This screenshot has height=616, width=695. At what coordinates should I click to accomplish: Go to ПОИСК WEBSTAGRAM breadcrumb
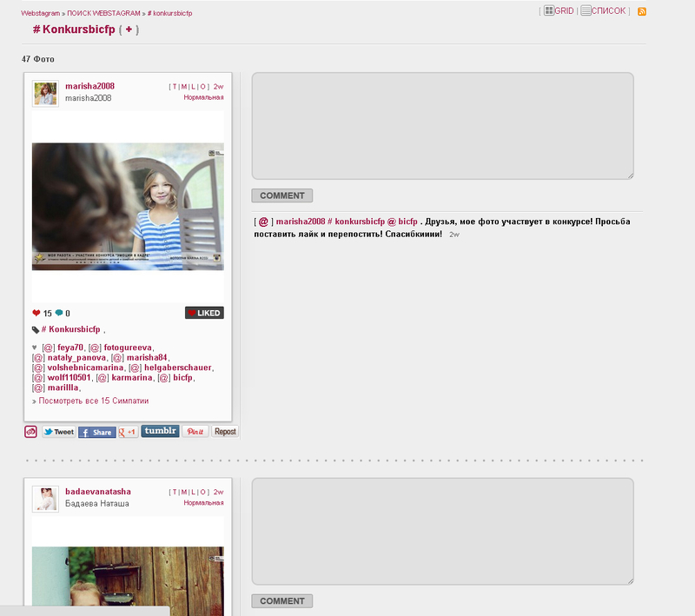(x=103, y=14)
